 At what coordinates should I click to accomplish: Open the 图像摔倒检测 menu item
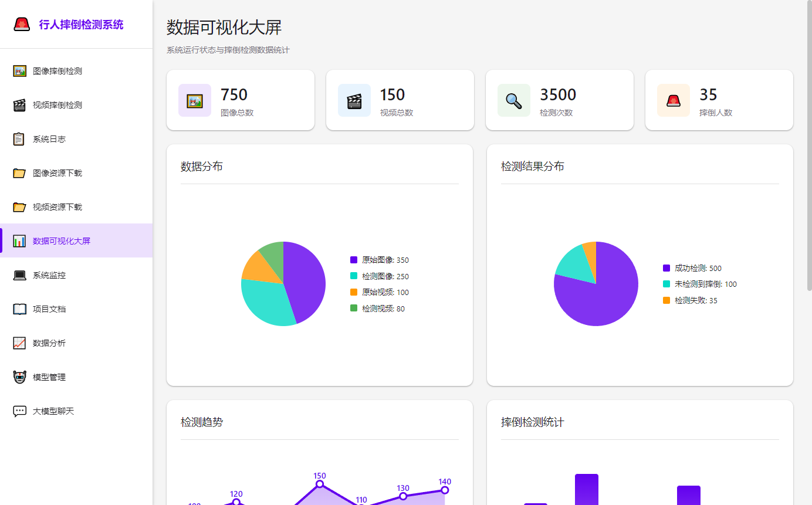pyautogui.click(x=76, y=71)
